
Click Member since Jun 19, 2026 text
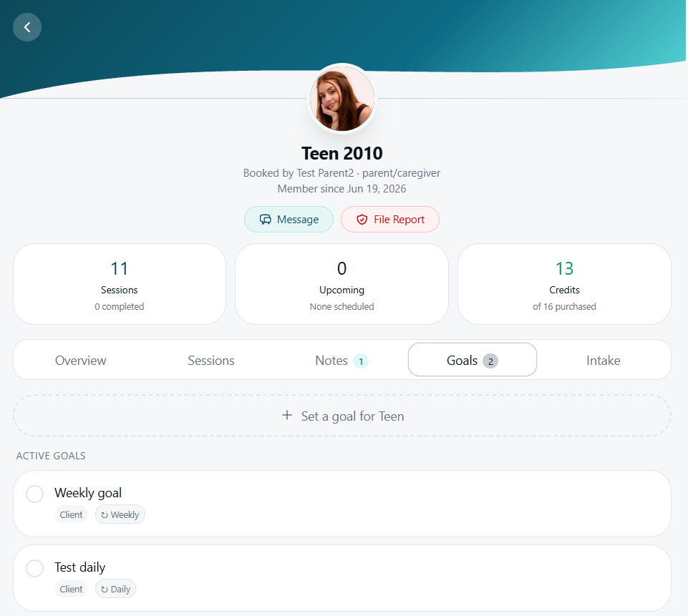tap(341, 189)
